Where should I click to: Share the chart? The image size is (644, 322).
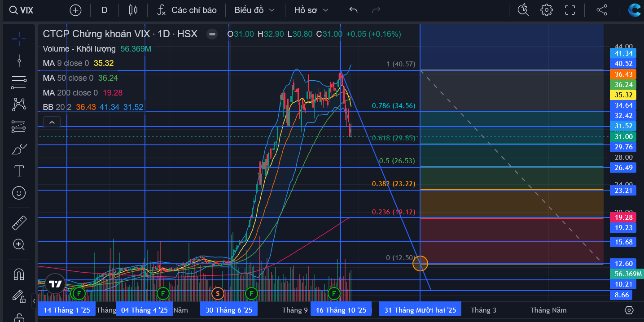(601, 10)
